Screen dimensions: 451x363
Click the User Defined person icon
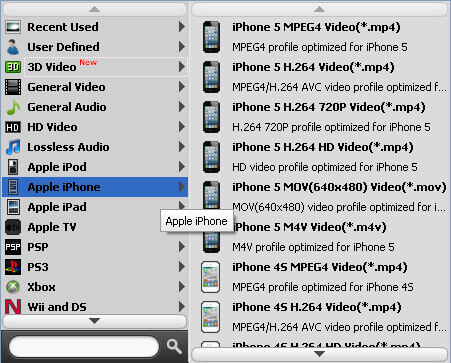pos(13,47)
